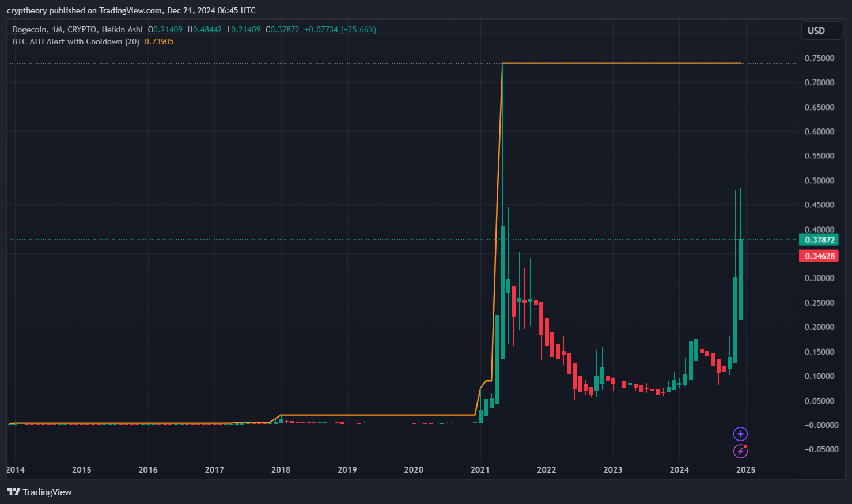
Task: Click the 2014 label on time axis
Action: click(x=16, y=470)
